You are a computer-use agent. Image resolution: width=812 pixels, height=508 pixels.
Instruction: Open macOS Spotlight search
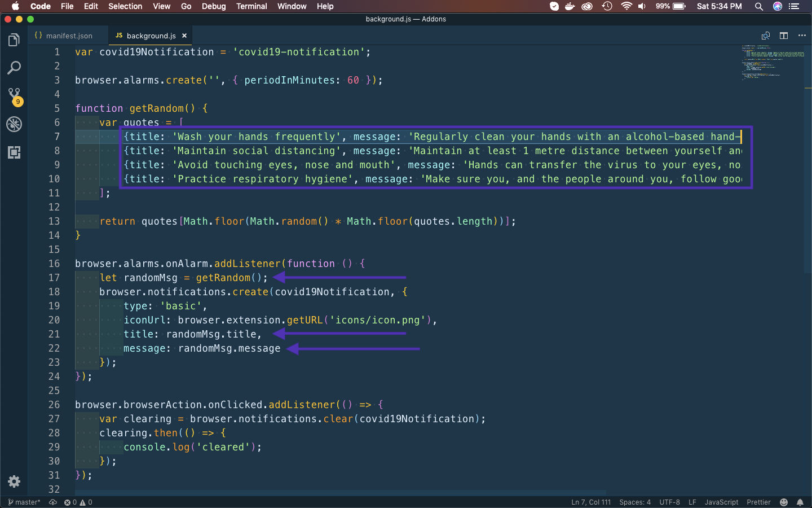pos(759,6)
